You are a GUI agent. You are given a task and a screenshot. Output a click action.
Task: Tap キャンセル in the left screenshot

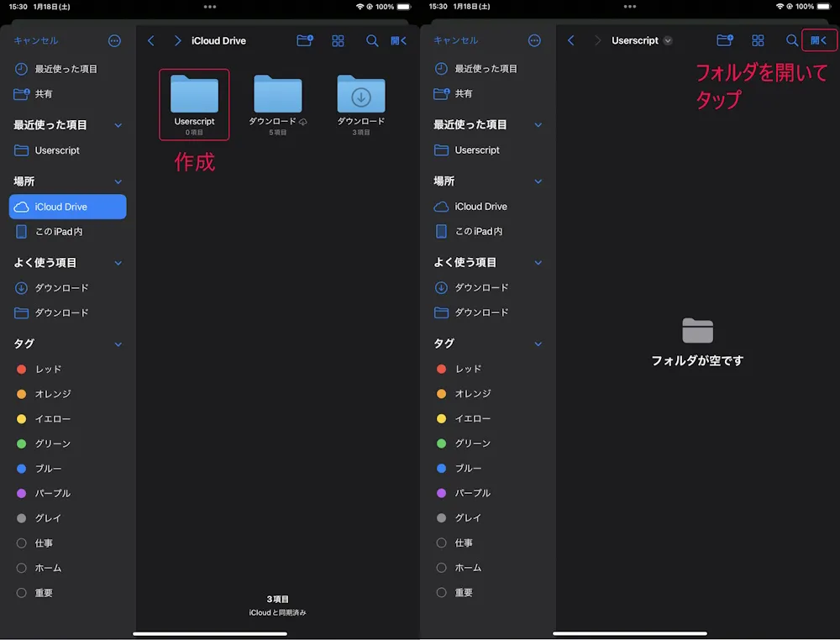(x=36, y=40)
